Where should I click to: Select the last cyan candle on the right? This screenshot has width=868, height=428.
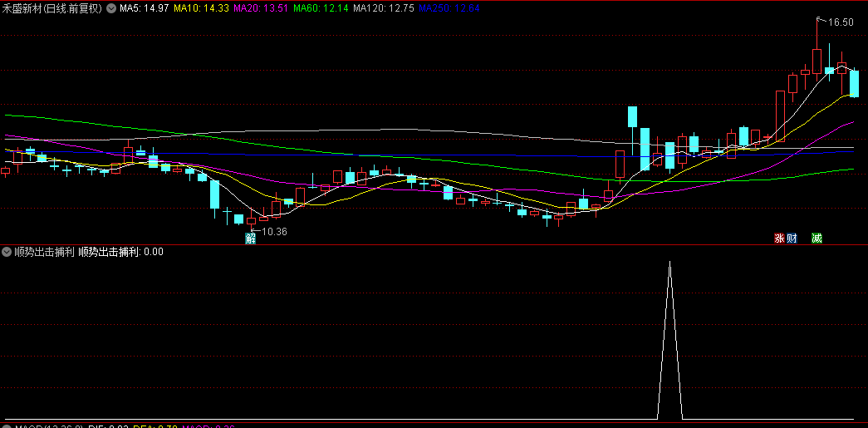(854, 83)
